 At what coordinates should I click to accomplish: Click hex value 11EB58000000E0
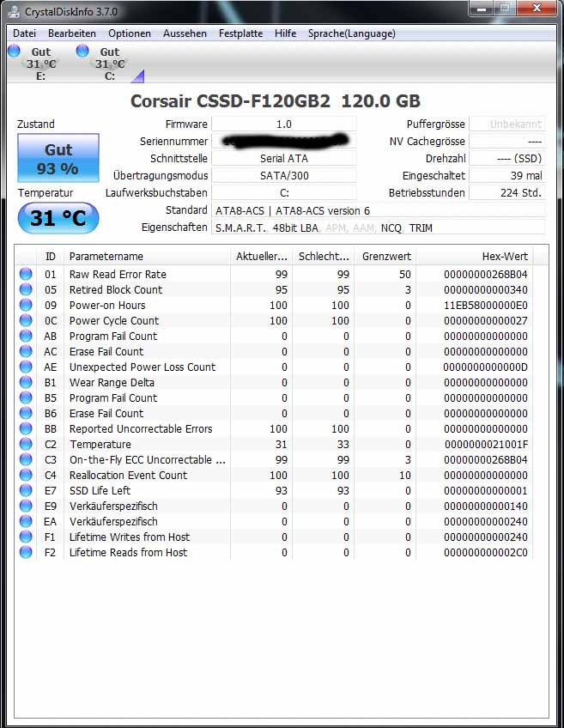click(486, 305)
